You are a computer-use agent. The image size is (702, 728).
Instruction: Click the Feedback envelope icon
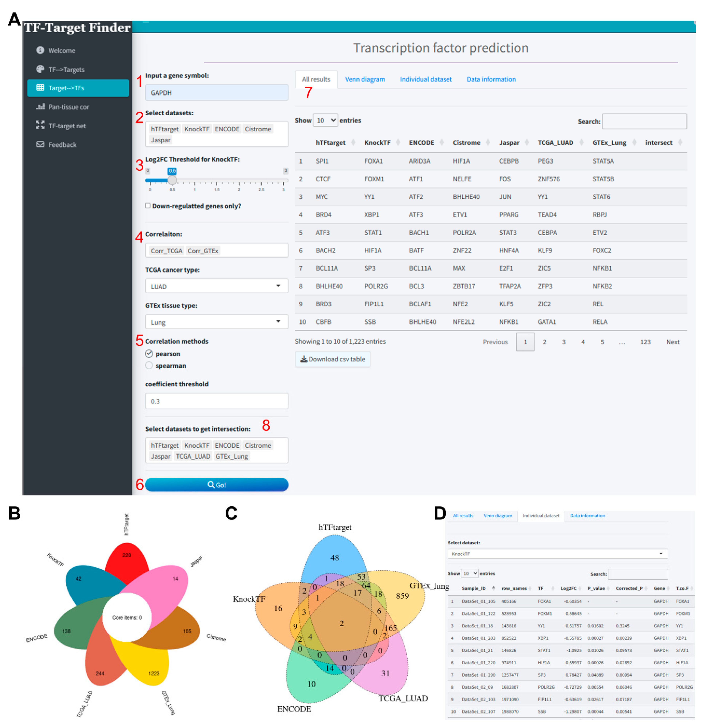pyautogui.click(x=40, y=144)
